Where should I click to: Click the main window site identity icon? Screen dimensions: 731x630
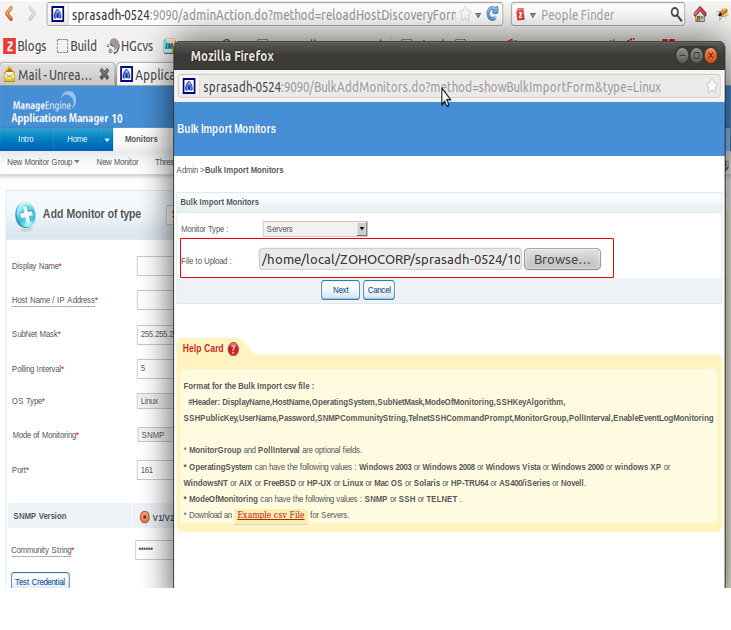pos(57,14)
